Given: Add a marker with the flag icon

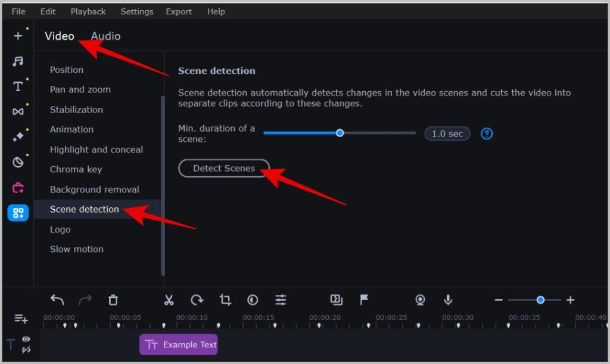Looking at the screenshot, I should pos(364,300).
